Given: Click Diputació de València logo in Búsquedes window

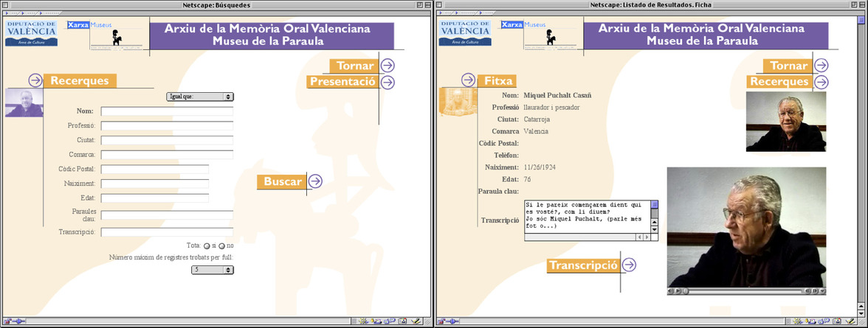Looking at the screenshot, I should pyautogui.click(x=31, y=32).
